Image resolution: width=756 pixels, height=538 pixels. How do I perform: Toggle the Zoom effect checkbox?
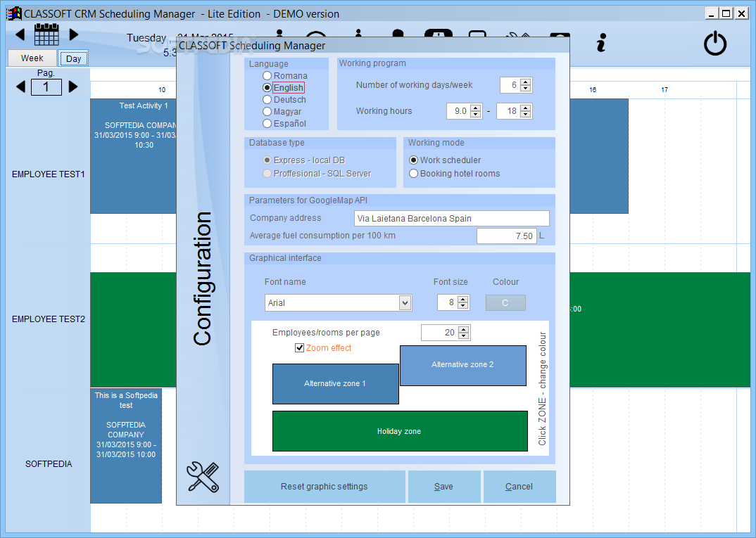(299, 347)
